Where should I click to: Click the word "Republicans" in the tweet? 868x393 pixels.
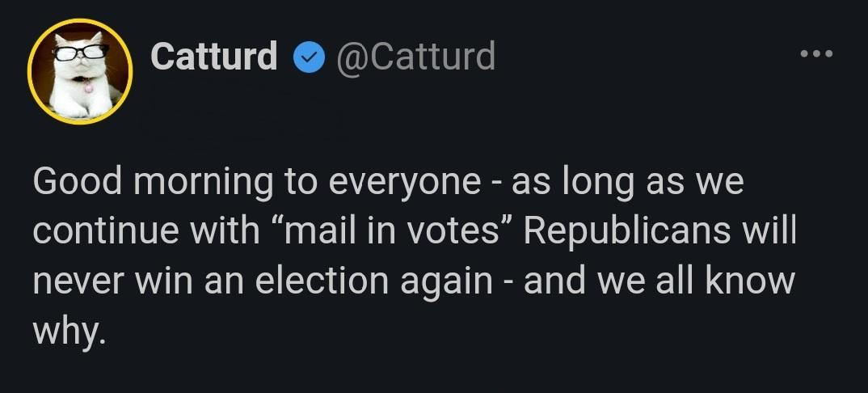coord(630,231)
